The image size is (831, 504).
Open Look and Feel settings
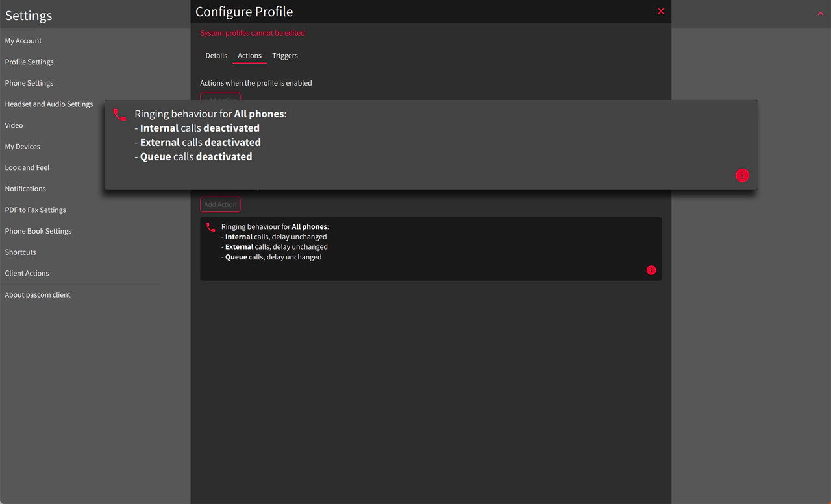point(27,167)
